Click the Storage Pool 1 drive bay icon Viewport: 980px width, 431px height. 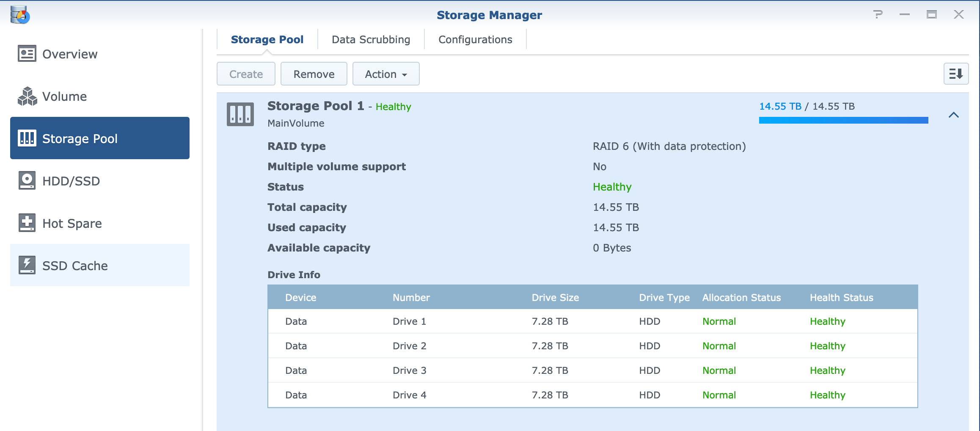pyautogui.click(x=239, y=114)
